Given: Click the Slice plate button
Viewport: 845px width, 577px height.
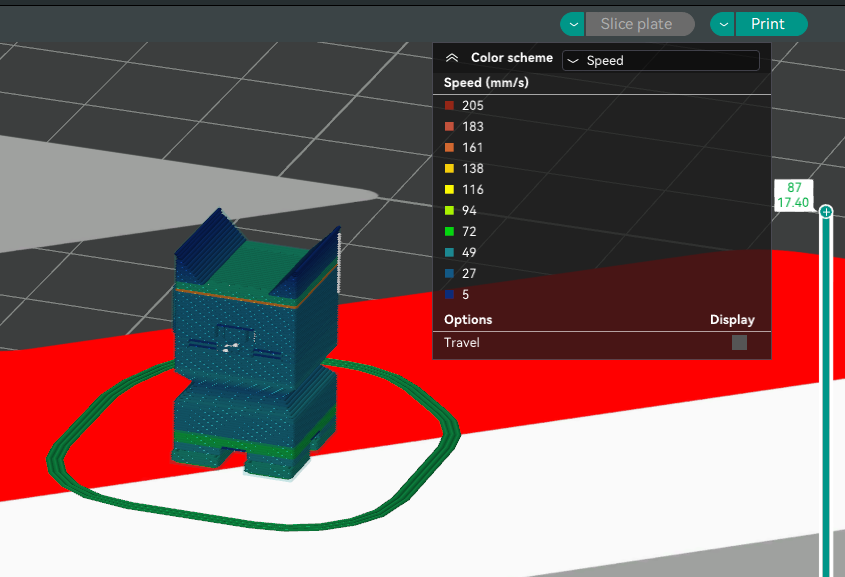Looking at the screenshot, I should click(x=639, y=24).
